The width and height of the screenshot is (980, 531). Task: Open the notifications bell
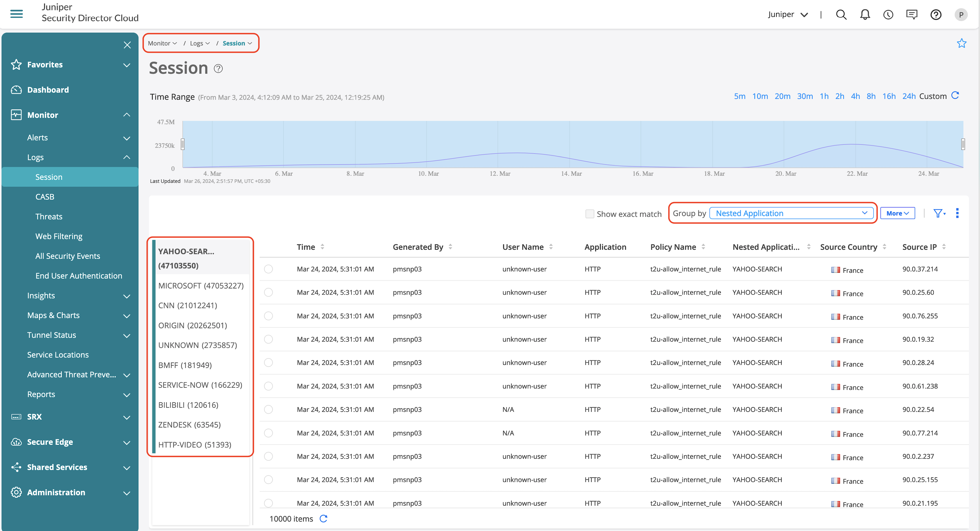865,14
